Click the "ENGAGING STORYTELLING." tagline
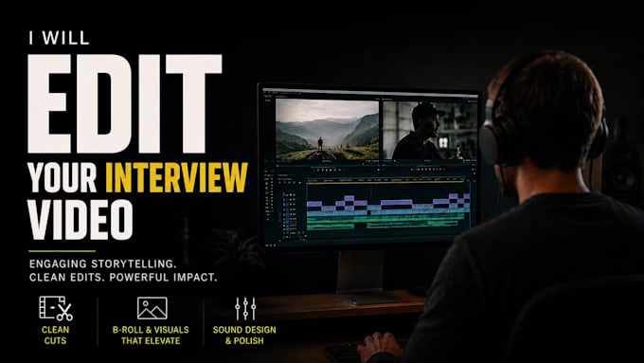 [102, 263]
